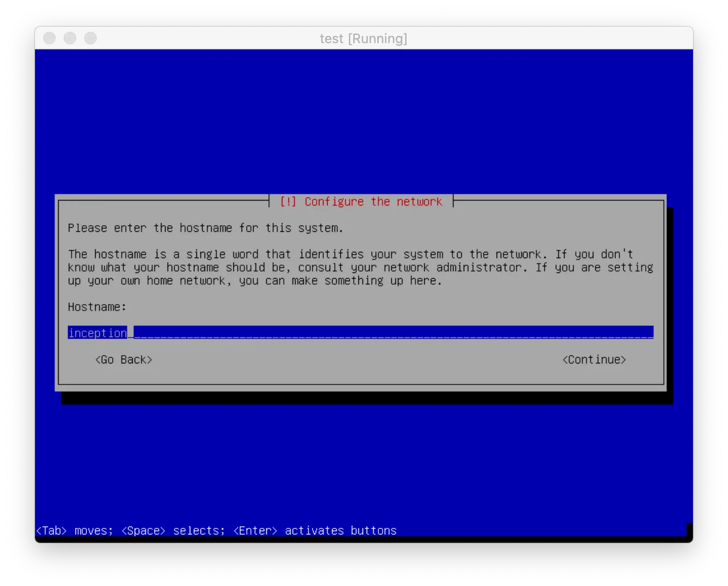Click the 'Configure the network' dialog title

pos(361,202)
